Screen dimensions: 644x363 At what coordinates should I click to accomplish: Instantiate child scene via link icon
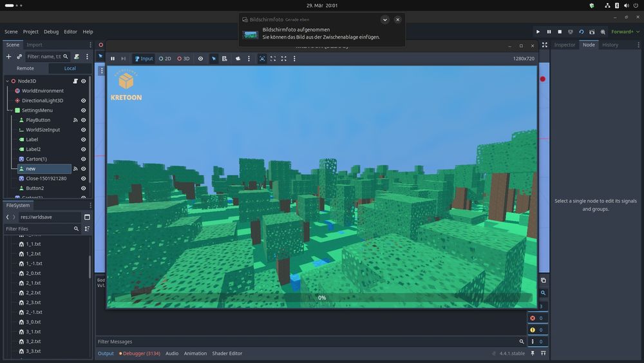19,56
